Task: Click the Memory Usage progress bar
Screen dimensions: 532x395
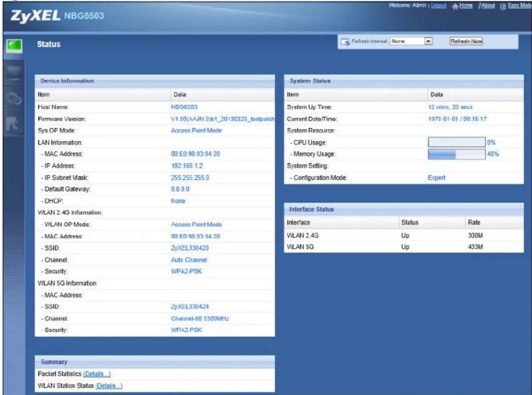Action: [x=456, y=154]
